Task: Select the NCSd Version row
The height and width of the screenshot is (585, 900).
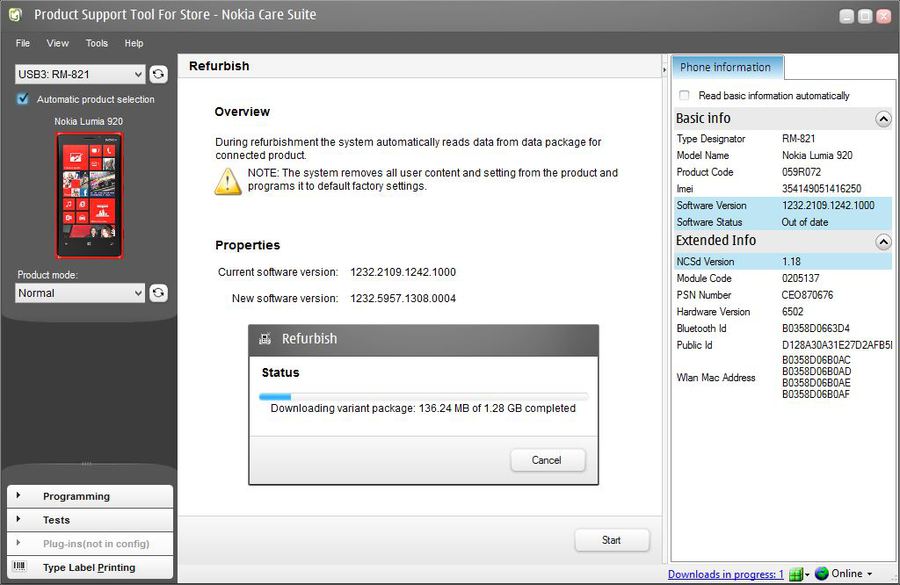Action: click(783, 261)
